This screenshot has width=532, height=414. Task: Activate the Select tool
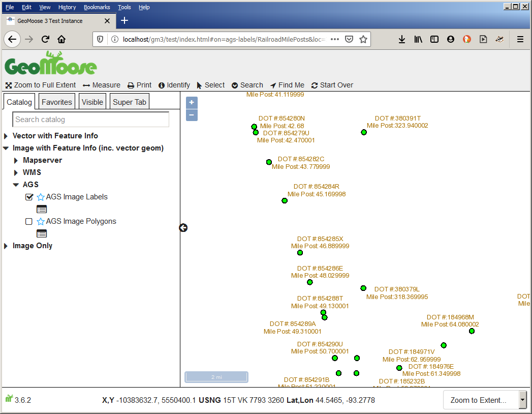210,85
